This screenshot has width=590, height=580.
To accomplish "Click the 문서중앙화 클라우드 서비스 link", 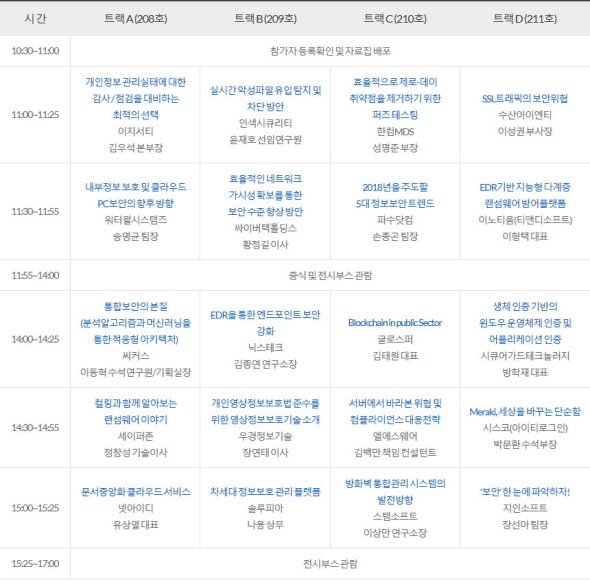I will pyautogui.click(x=135, y=492).
